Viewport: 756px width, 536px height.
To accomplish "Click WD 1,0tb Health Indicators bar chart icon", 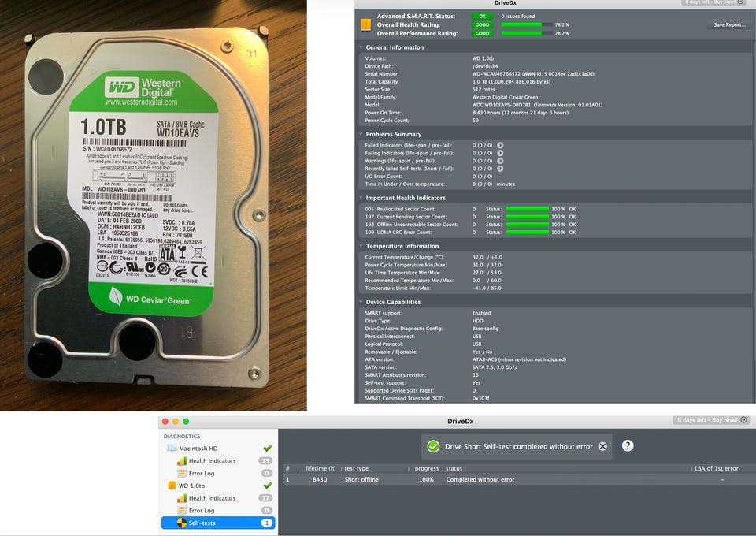I will 182,498.
